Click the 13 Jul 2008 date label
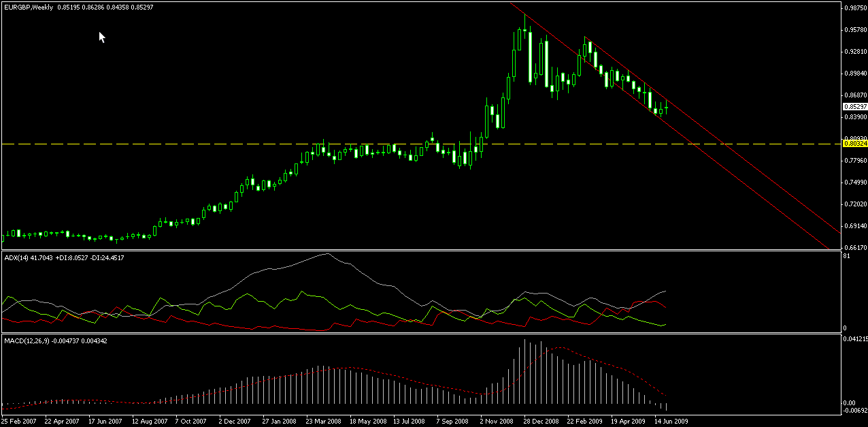This screenshot has height=427, width=868. tap(410, 422)
